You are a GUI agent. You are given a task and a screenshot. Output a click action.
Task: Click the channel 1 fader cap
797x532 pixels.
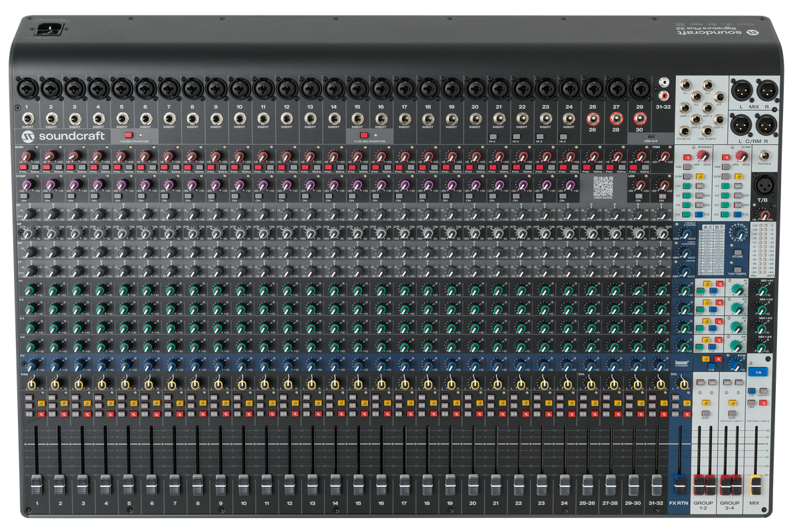(37, 485)
